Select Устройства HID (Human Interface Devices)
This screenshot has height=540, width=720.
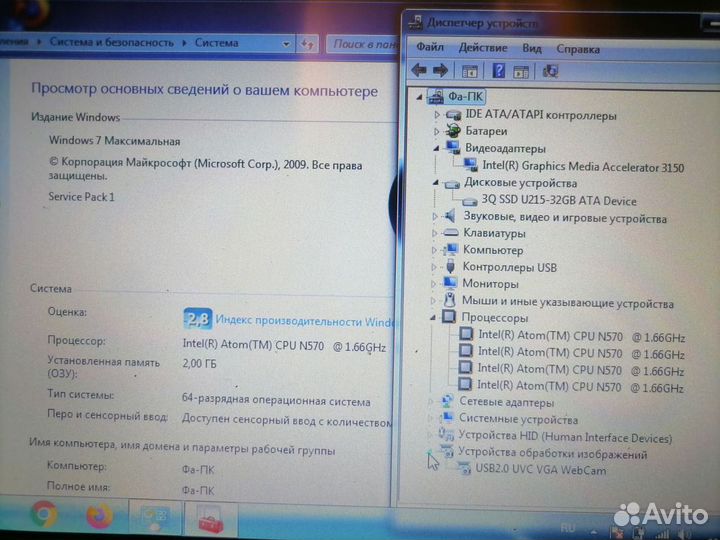click(x=565, y=437)
